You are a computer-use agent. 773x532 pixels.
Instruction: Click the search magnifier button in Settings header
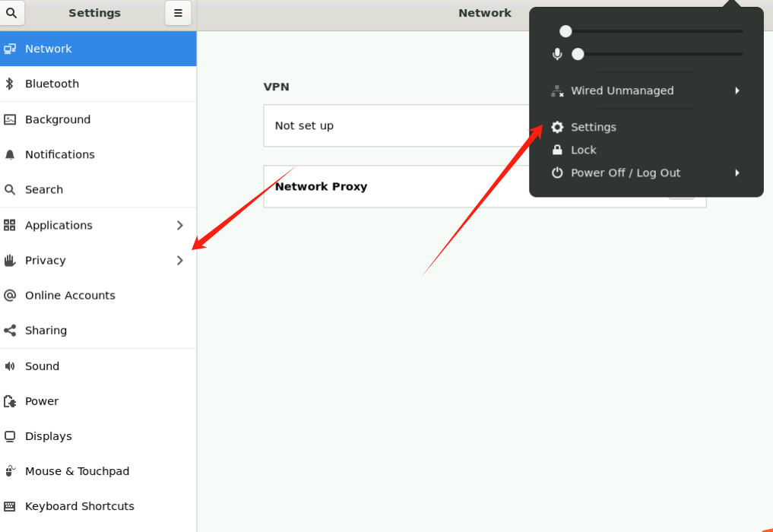[x=11, y=13]
